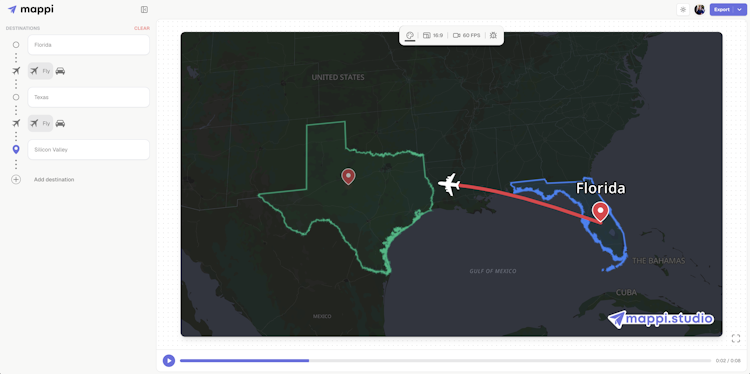Open the debug bug icon tab

(x=493, y=35)
